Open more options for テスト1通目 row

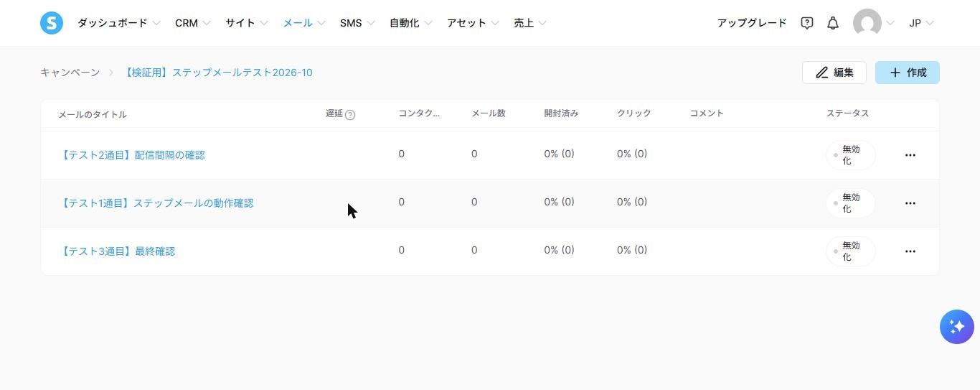pyautogui.click(x=910, y=203)
